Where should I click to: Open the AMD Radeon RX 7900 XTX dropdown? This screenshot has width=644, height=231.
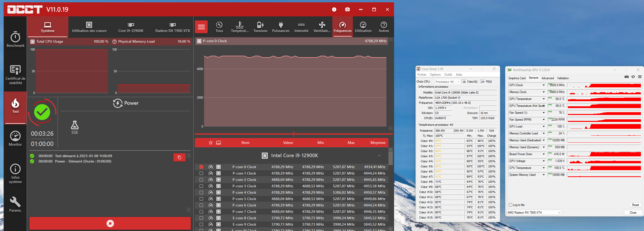(534, 213)
